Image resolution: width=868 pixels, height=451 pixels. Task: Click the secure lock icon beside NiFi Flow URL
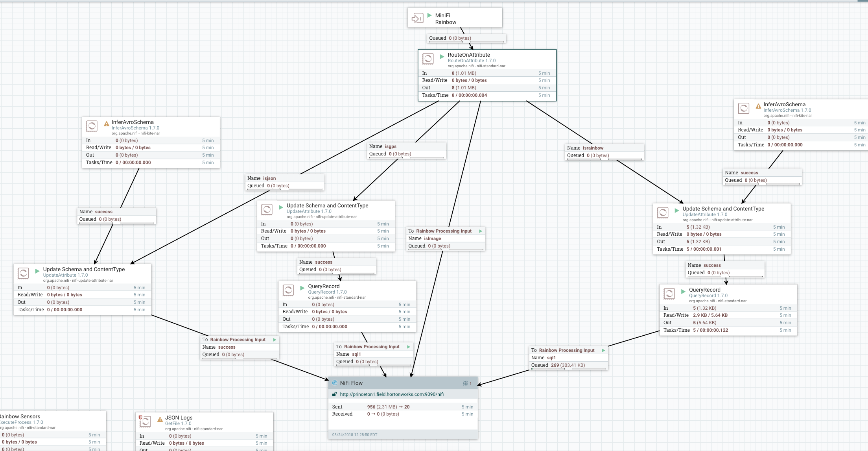[335, 394]
